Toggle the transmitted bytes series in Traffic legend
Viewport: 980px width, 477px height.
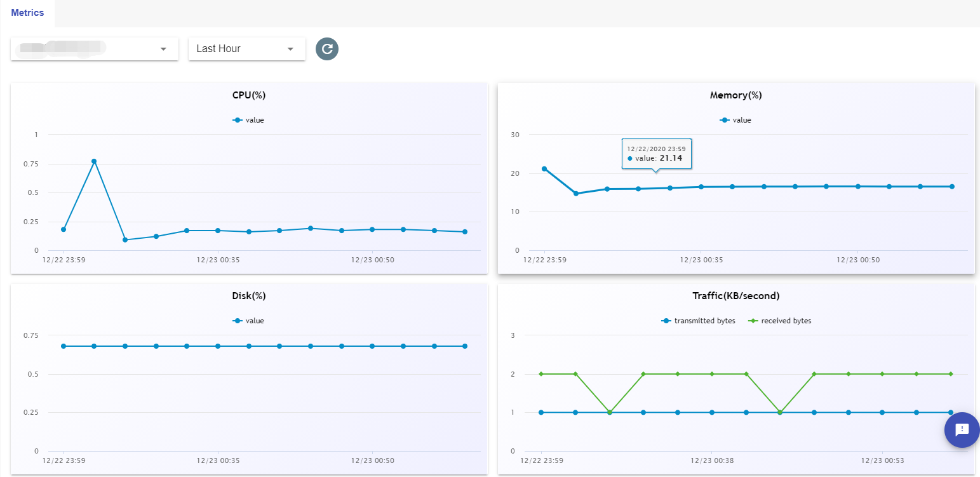point(698,321)
